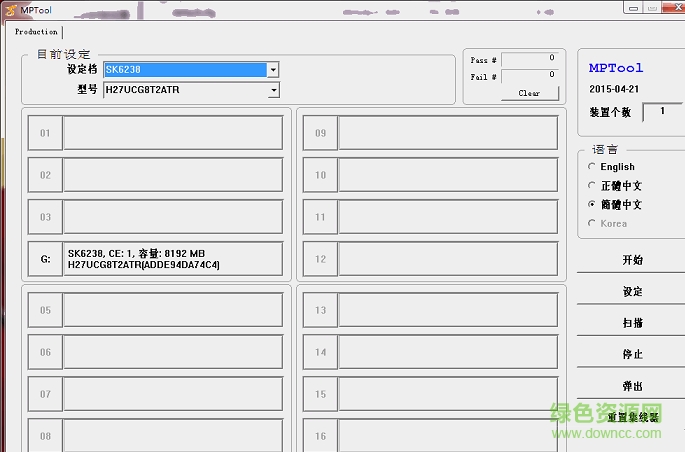Image resolution: width=685 pixels, height=452 pixels.
Task: Click the 开始 start button
Action: click(632, 260)
